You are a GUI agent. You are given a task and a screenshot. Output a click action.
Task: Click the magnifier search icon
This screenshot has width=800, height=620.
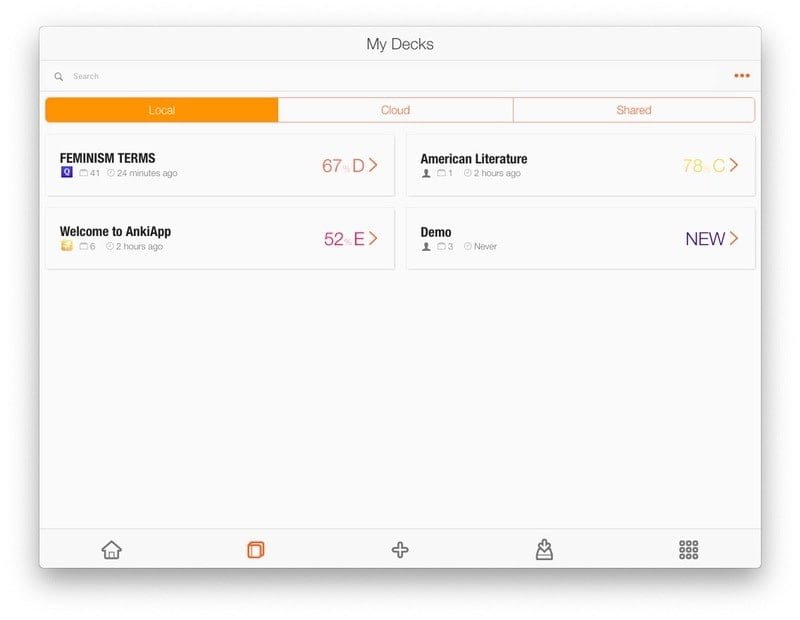click(x=59, y=77)
